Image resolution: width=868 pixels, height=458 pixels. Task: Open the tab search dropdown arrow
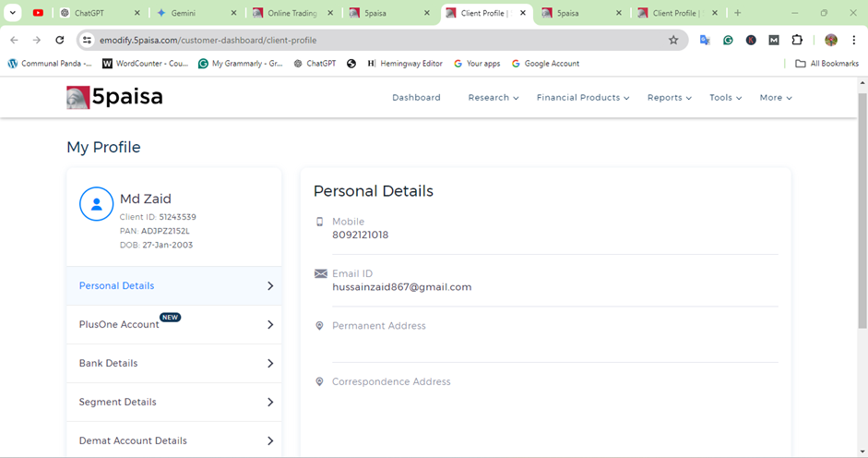click(12, 13)
